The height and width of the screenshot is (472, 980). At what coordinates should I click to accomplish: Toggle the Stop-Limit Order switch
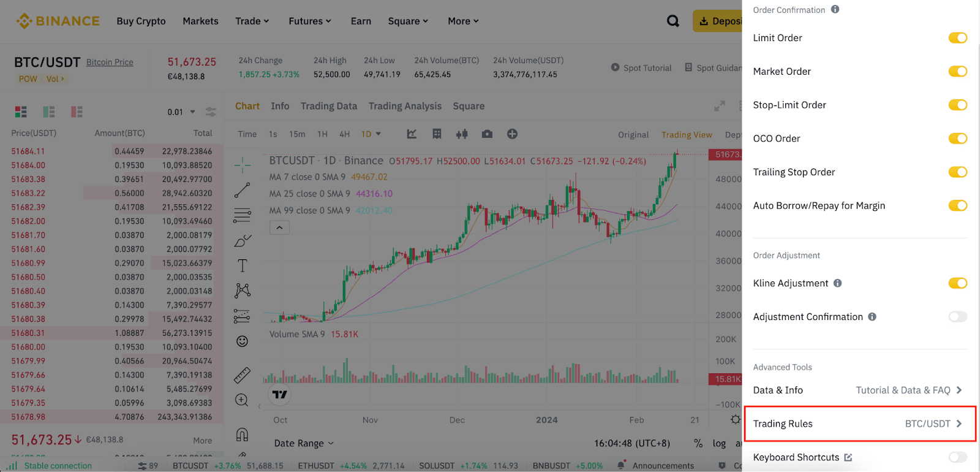click(957, 105)
